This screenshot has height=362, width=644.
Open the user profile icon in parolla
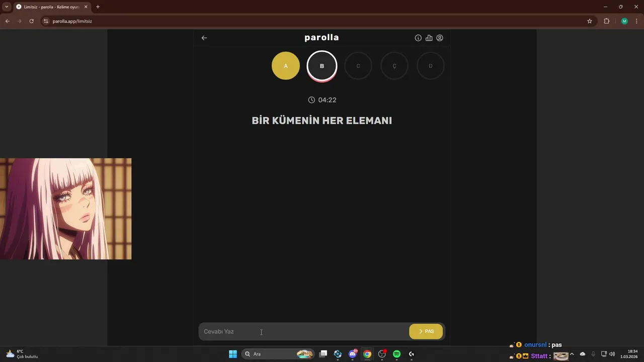click(x=440, y=38)
